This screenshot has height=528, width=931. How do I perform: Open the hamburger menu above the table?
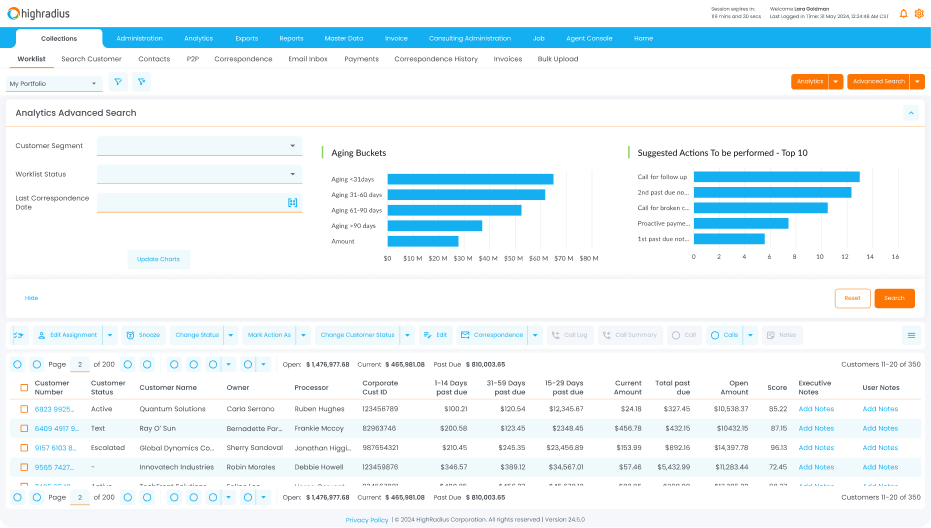point(911,335)
